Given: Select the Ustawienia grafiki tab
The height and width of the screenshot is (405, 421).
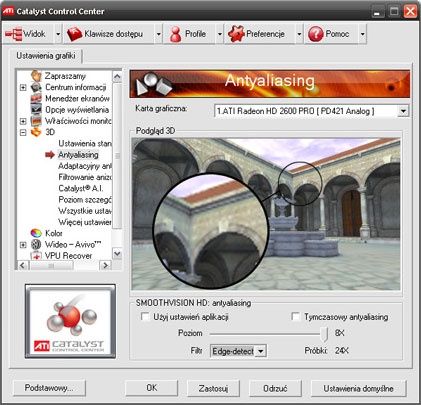Looking at the screenshot, I should tap(46, 56).
